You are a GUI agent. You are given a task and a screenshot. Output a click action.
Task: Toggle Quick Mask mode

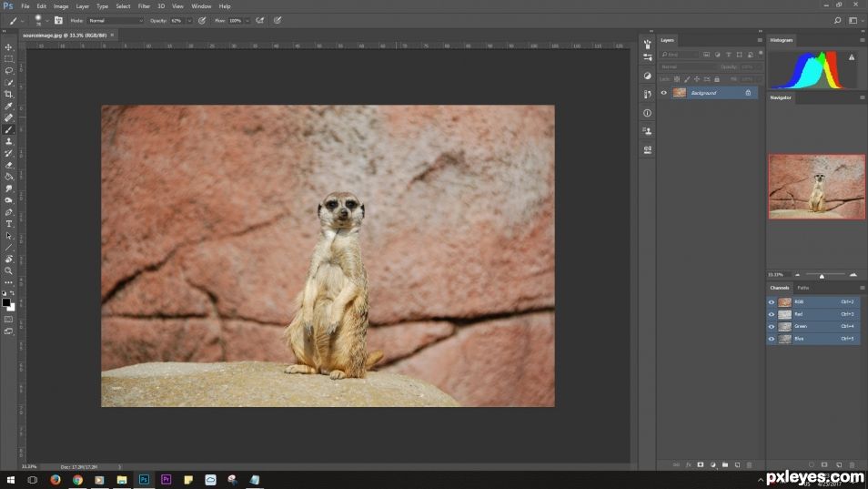pyautogui.click(x=8, y=320)
